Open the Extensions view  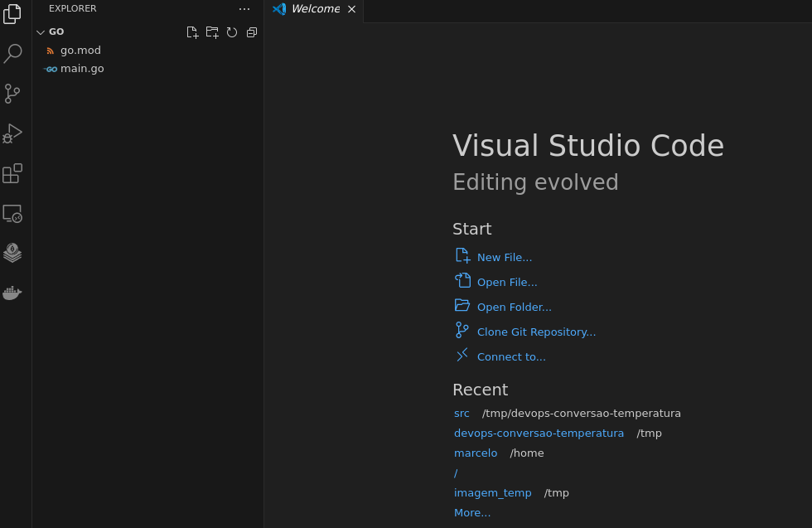12,173
